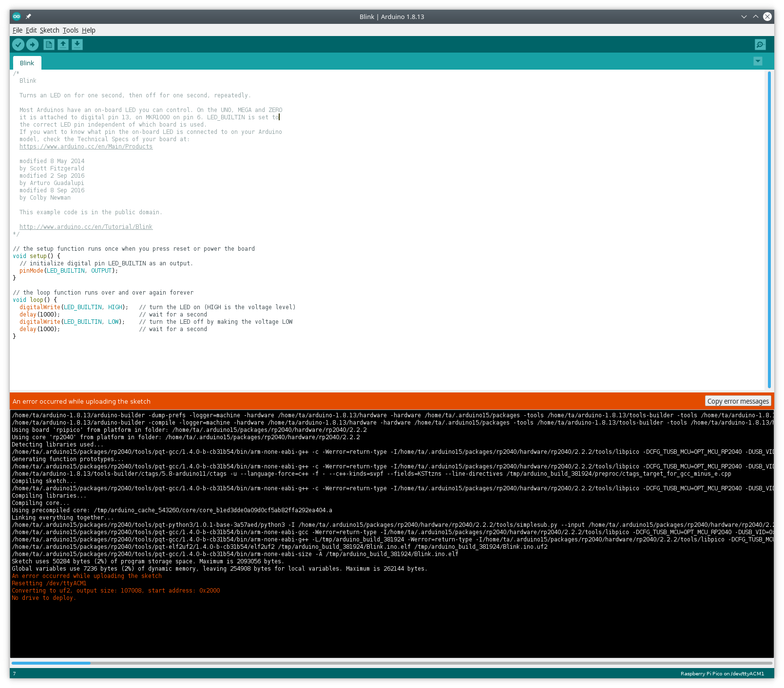The image size is (784, 688).
Task: Click the Copy error messages button
Action: (738, 401)
